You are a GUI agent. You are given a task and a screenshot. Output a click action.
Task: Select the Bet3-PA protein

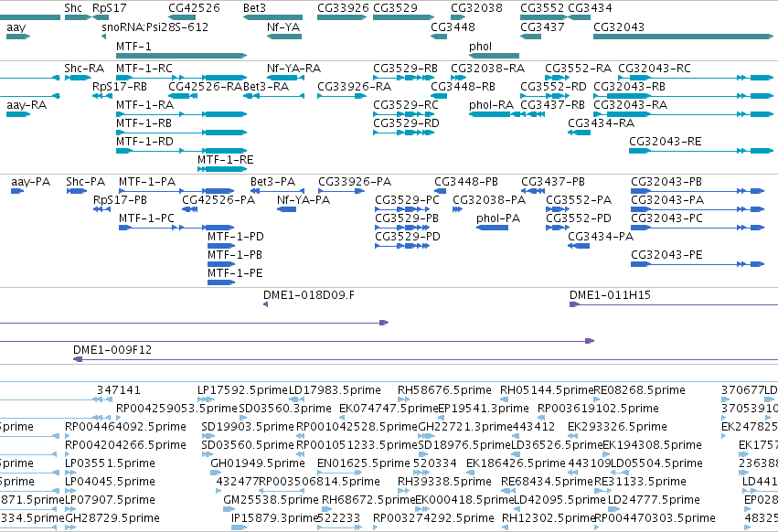click(x=277, y=191)
